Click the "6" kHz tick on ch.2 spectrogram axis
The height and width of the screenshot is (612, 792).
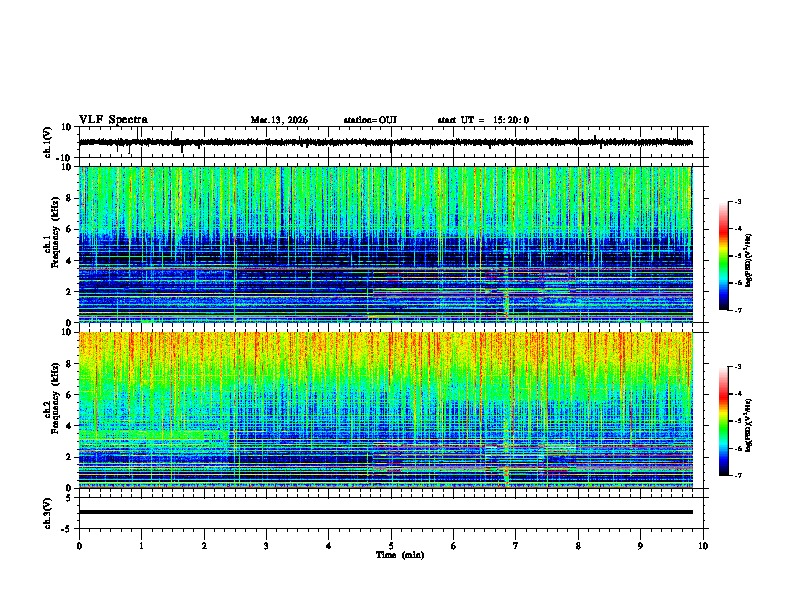coord(70,395)
